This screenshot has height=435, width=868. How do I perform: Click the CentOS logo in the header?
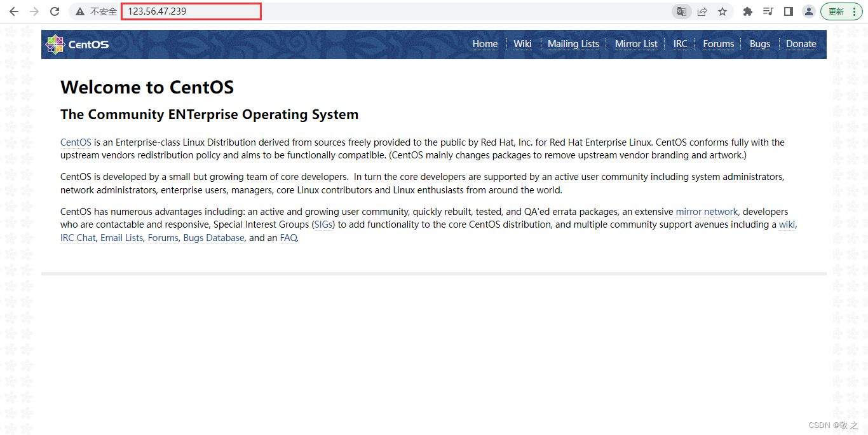click(x=77, y=45)
